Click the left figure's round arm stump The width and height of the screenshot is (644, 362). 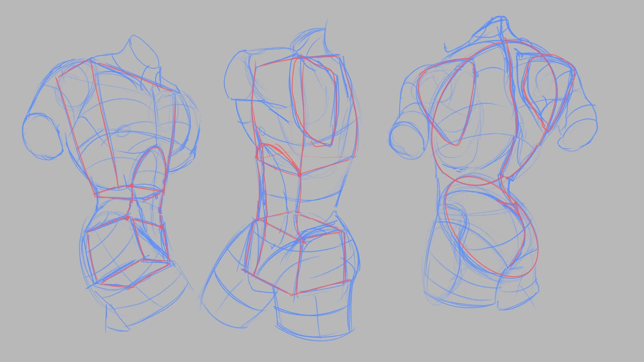coord(43,136)
